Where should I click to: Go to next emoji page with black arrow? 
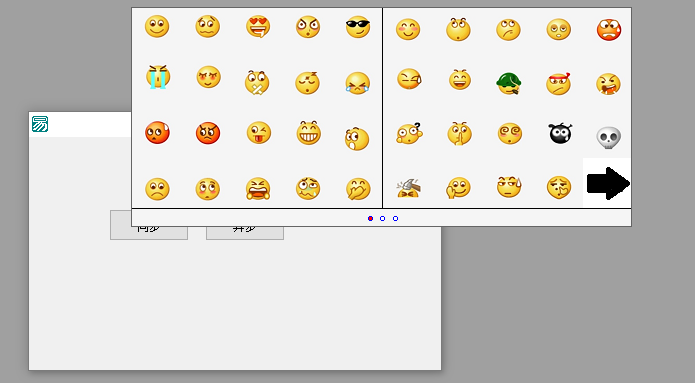pyautogui.click(x=608, y=183)
